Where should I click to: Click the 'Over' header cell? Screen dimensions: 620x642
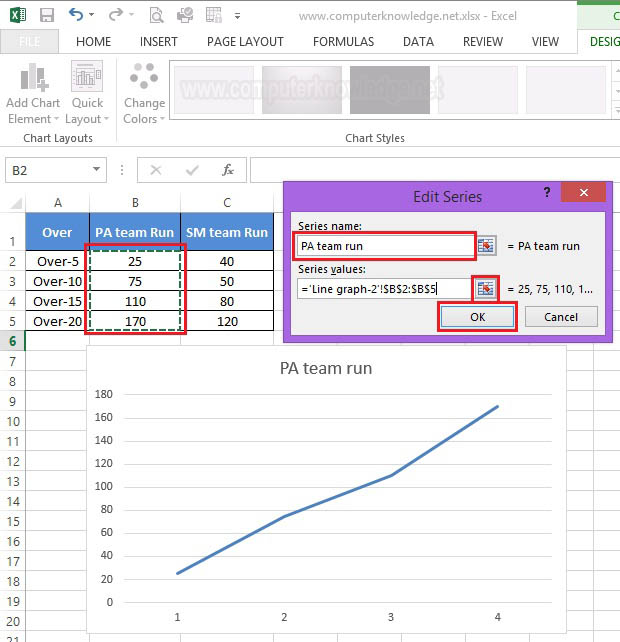[x=57, y=232]
